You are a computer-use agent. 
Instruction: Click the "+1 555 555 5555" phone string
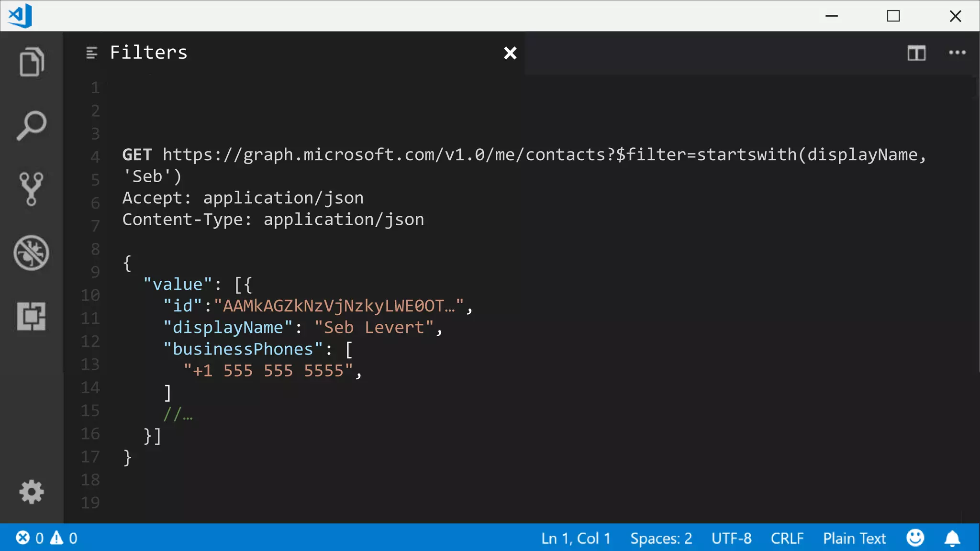coord(268,371)
